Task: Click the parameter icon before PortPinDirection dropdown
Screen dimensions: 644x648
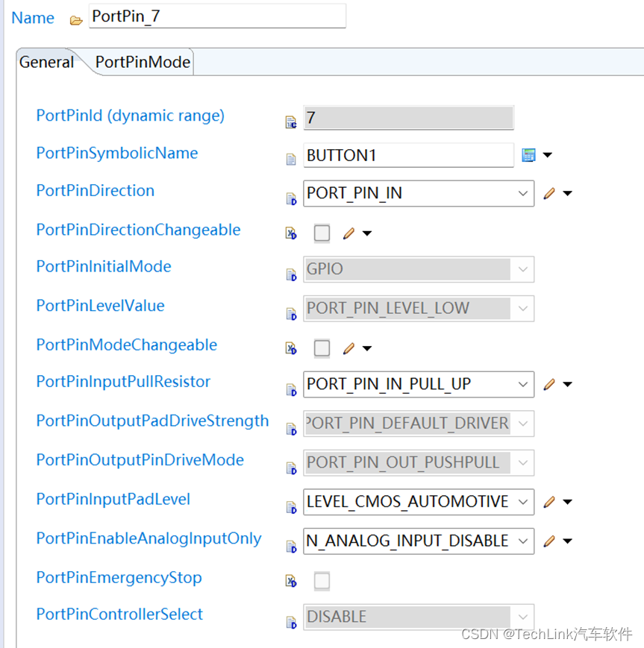Action: (x=292, y=198)
